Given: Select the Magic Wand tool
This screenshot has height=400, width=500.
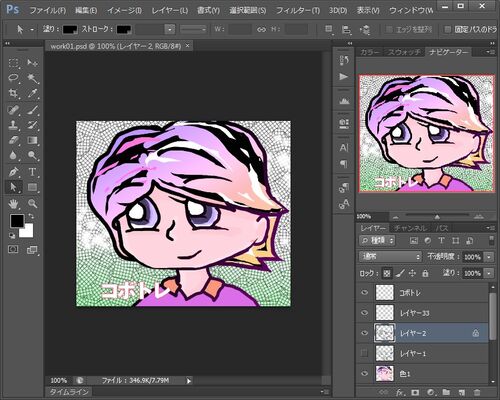Looking at the screenshot, I should click(x=32, y=78).
